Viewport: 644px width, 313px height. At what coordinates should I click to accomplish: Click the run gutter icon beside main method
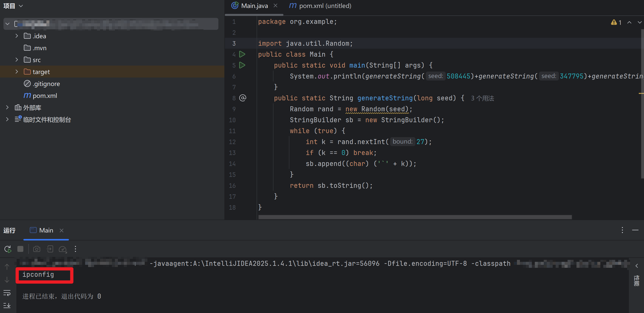[x=242, y=65]
